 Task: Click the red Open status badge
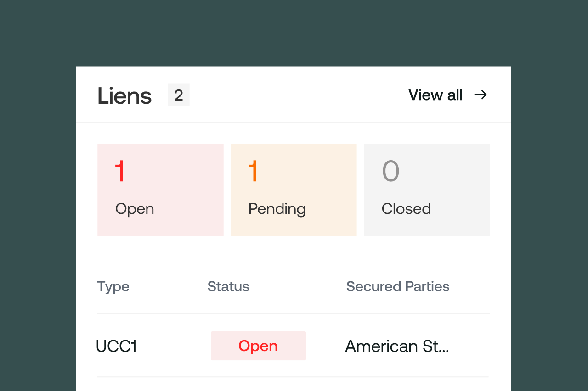click(258, 346)
